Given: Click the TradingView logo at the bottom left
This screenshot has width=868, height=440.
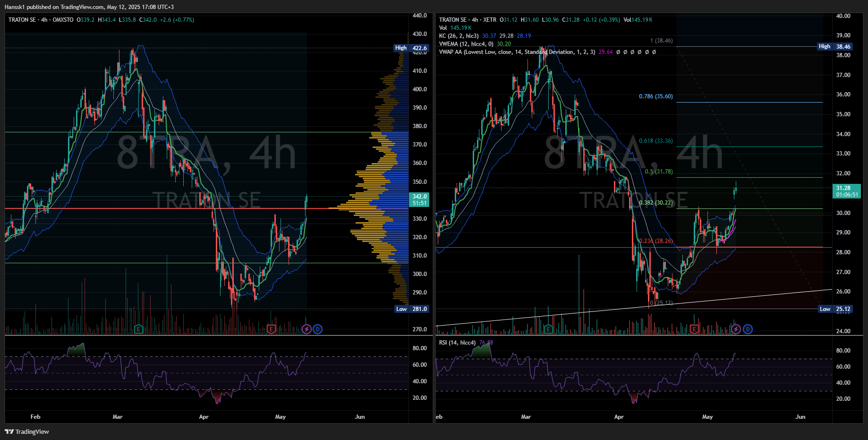Looking at the screenshot, I should click(27, 431).
